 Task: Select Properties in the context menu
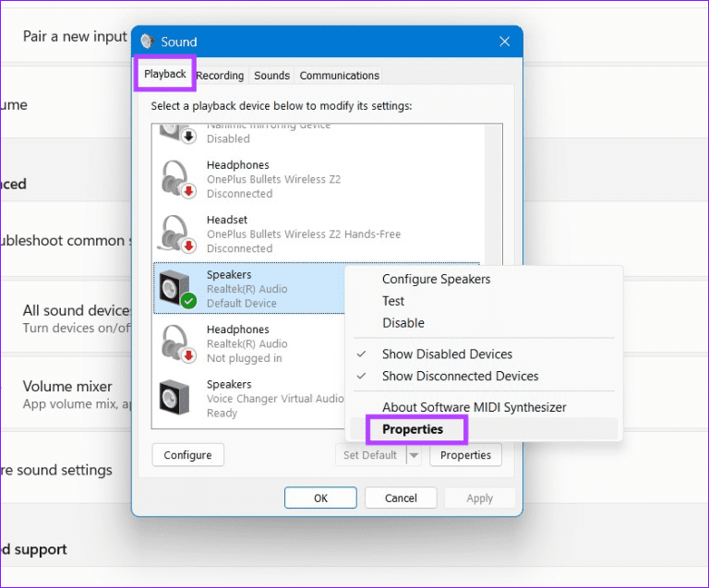point(413,429)
